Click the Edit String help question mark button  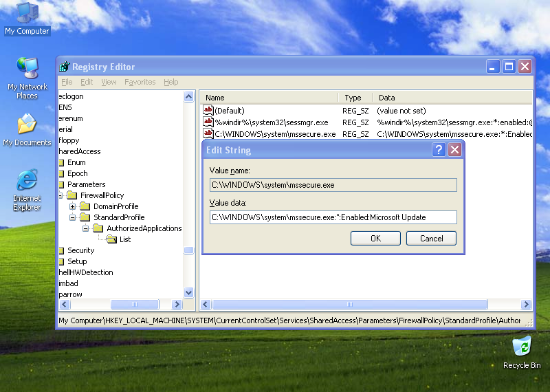(439, 150)
